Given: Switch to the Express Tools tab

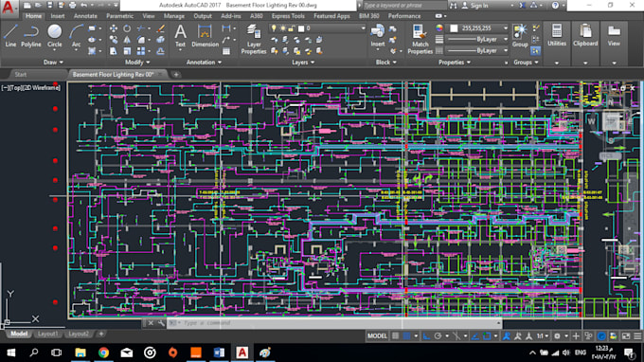Looking at the screenshot, I should coord(288,16).
